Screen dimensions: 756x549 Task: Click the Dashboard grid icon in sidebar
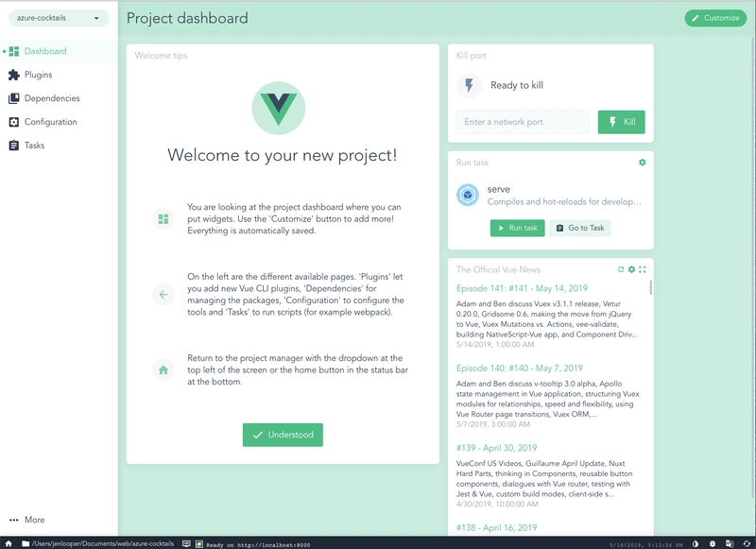point(14,51)
